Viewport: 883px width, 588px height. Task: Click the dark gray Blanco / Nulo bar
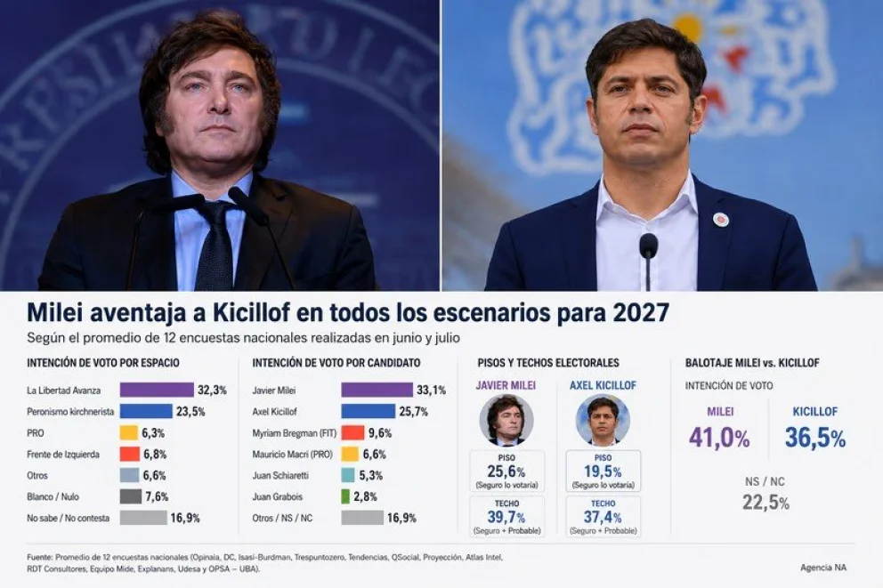[x=131, y=497]
